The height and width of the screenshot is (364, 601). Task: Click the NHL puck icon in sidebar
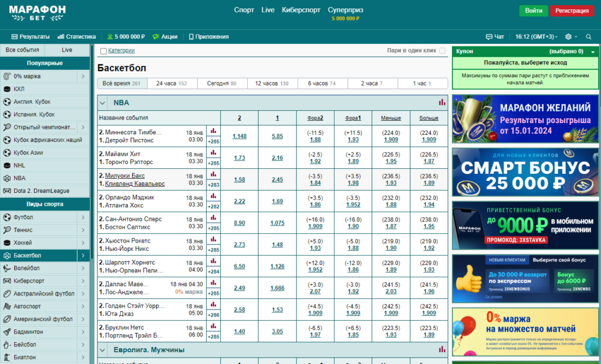coord(7,165)
